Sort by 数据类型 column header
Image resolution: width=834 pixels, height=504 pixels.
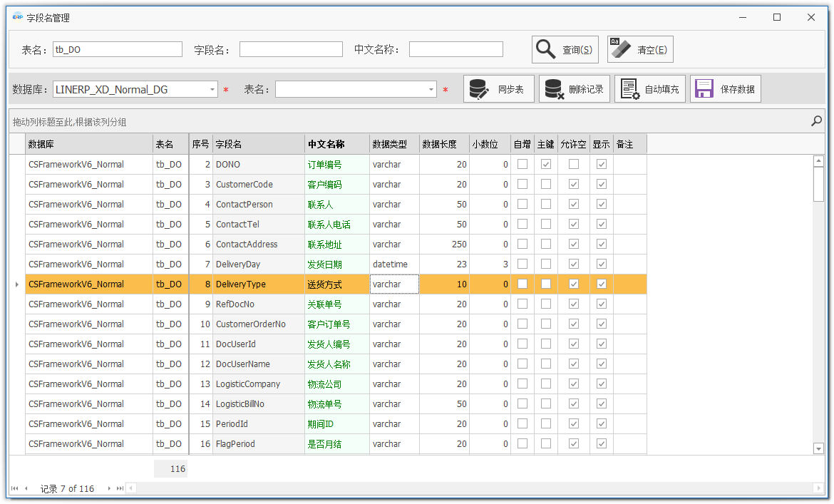[394, 144]
